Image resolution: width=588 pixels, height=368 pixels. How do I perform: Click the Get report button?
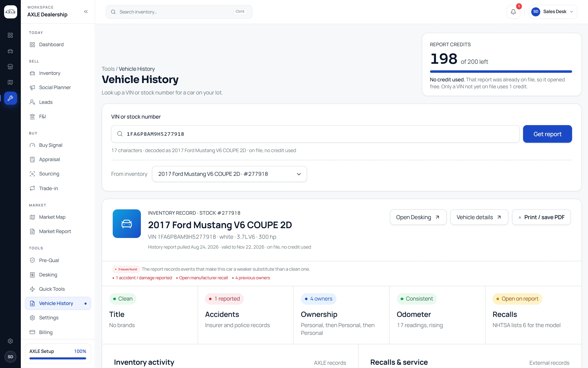(547, 134)
